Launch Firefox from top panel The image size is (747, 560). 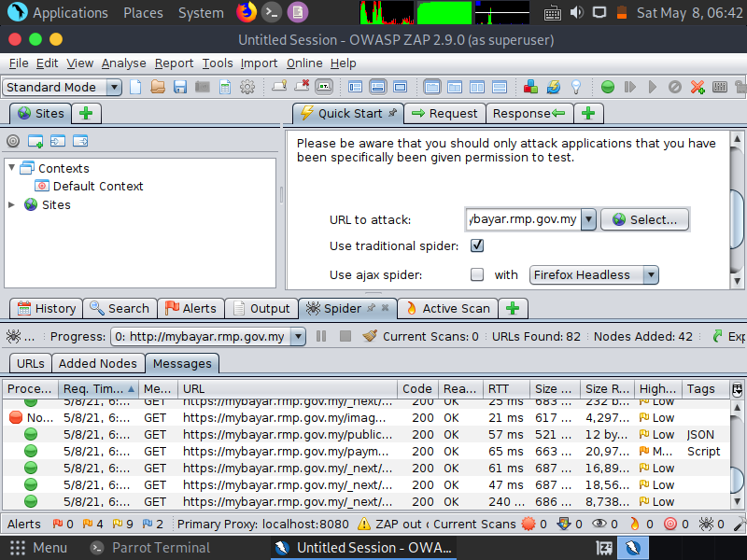(247, 12)
